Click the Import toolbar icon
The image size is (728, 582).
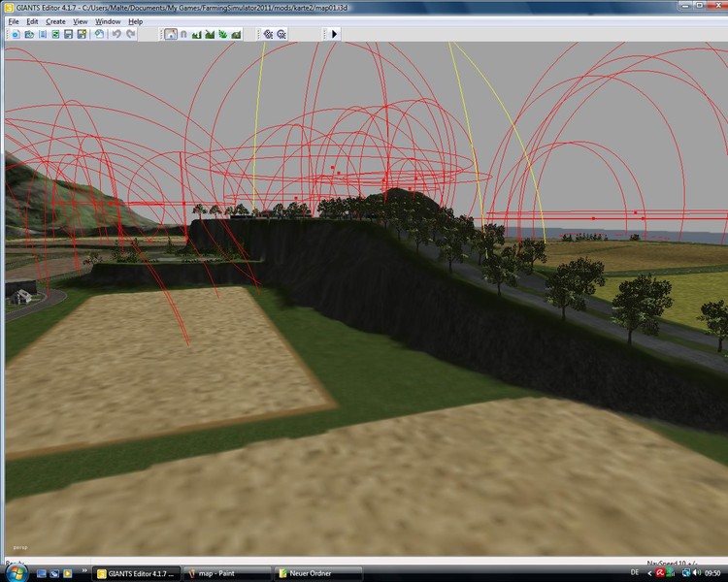43,34
